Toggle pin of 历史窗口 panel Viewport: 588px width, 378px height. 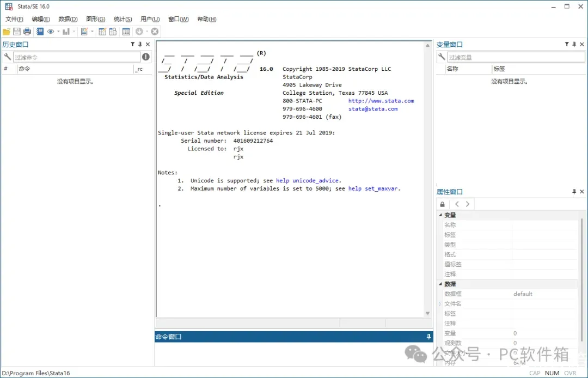pyautogui.click(x=140, y=44)
